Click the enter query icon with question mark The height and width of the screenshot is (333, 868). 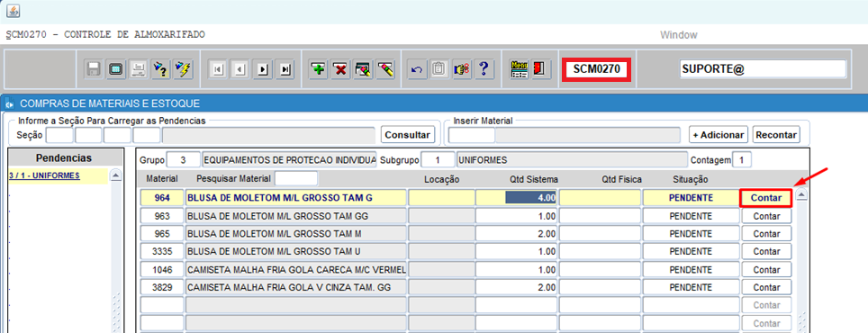click(160, 69)
